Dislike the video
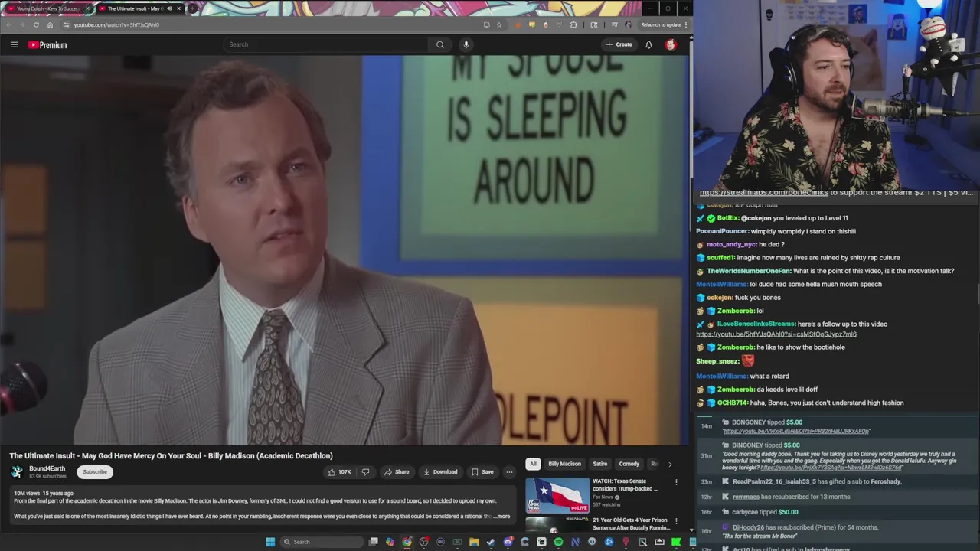980x551 pixels. 365,471
